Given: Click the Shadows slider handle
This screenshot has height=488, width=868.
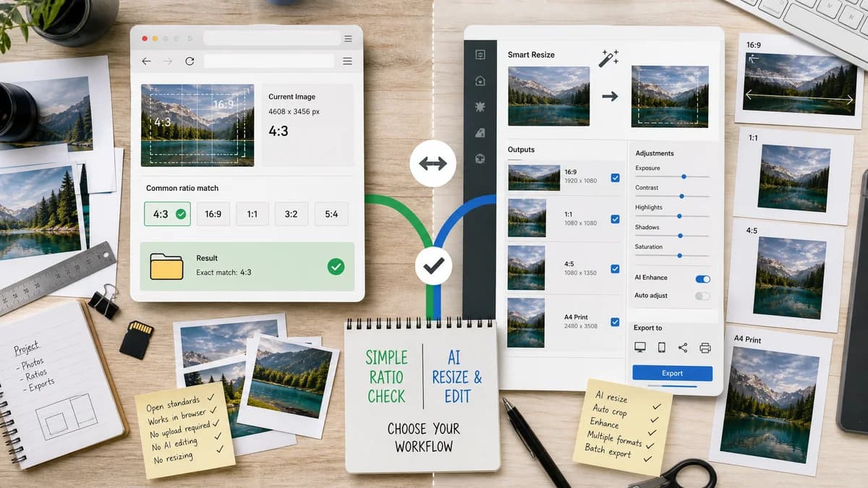Looking at the screenshot, I should tap(680, 236).
